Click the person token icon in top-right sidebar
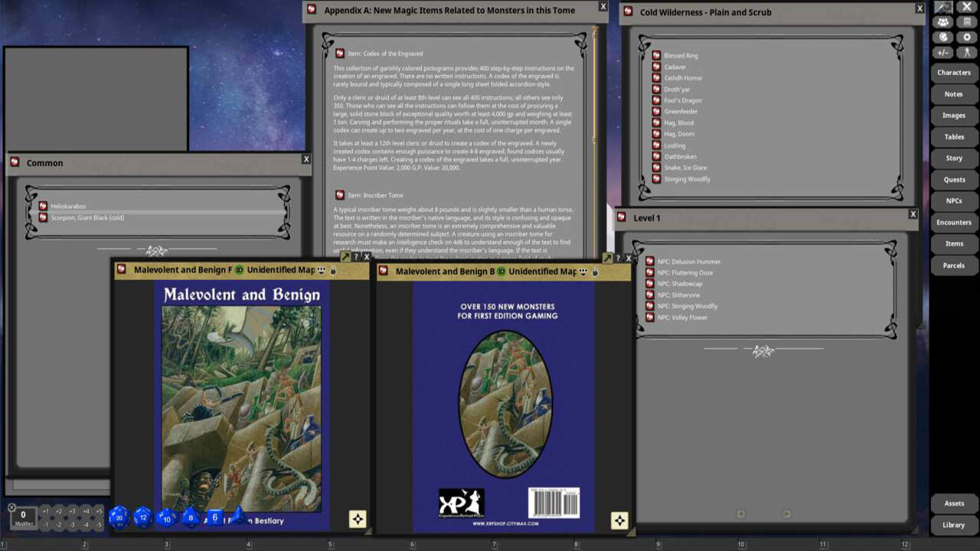Viewport: 980px width, 551px height. tap(967, 52)
